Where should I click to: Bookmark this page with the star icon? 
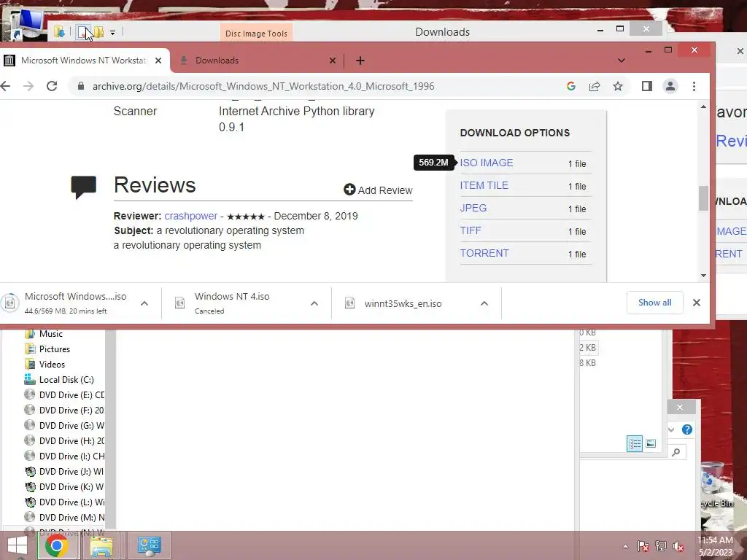(618, 86)
